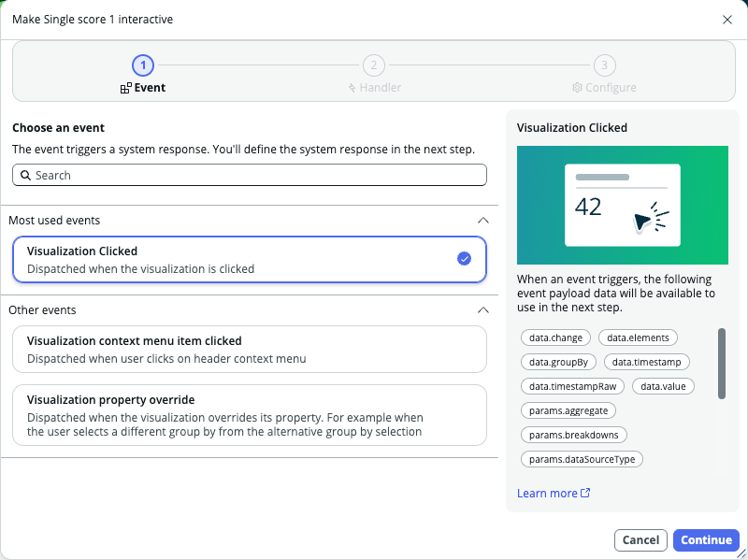This screenshot has width=748, height=560.
Task: Select the Visualization Clicked event card
Action: [x=250, y=260]
